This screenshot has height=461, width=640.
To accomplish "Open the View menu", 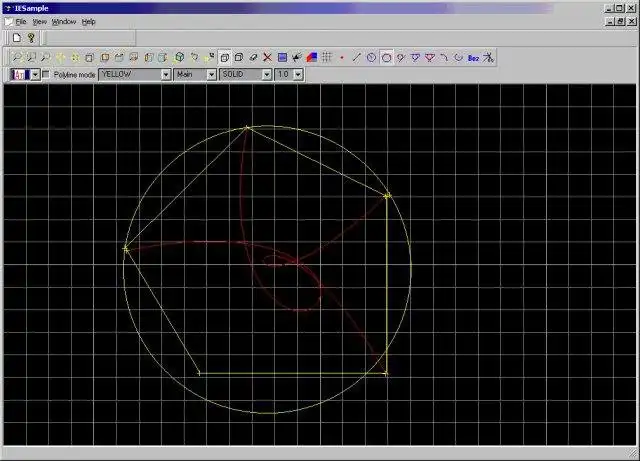I will pos(39,22).
